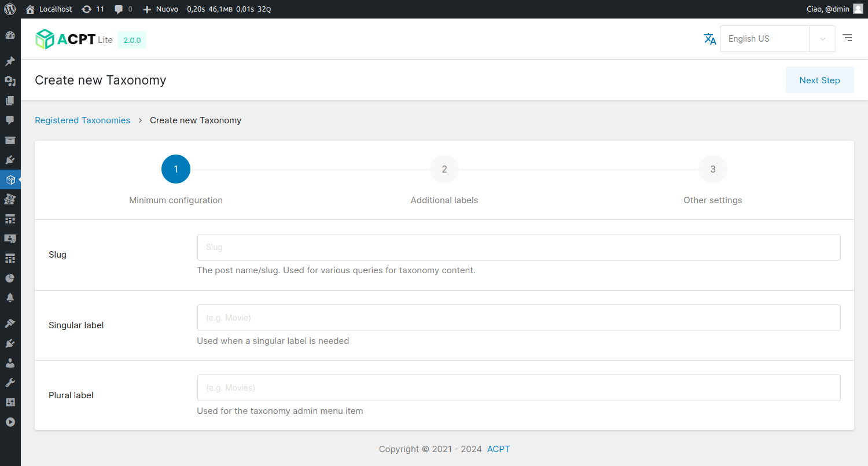
Task: Go to Registered Taxonomies breadcrumb link
Action: (x=83, y=120)
